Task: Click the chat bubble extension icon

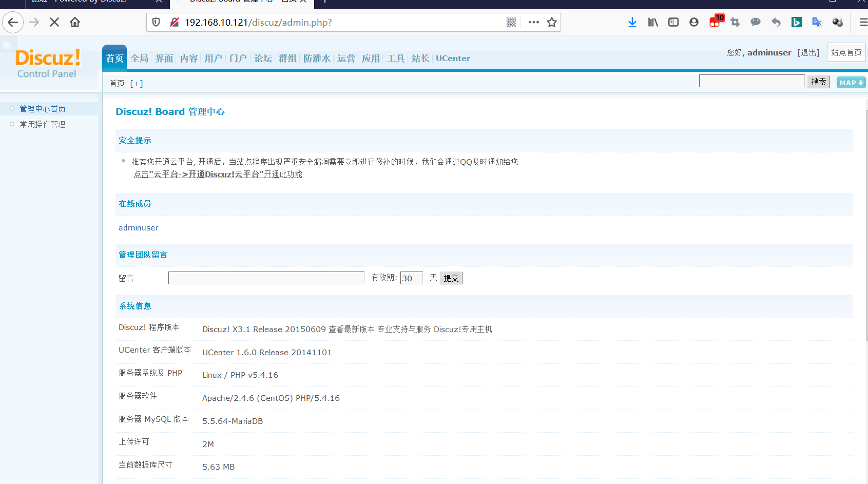Action: pos(756,23)
